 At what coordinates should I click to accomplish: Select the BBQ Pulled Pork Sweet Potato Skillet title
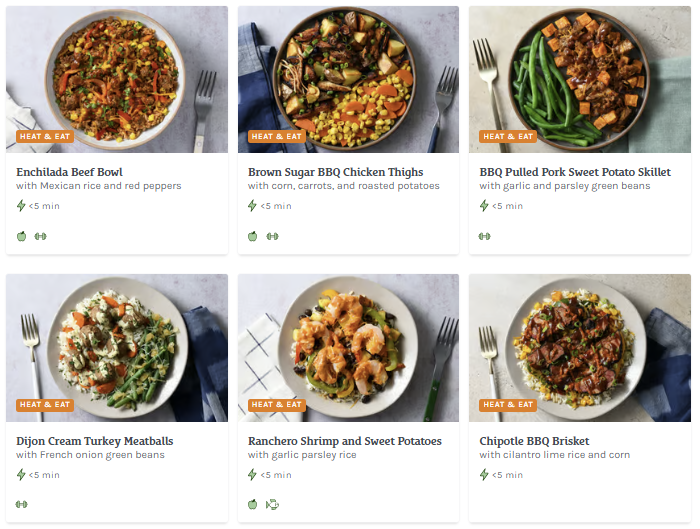pos(574,172)
